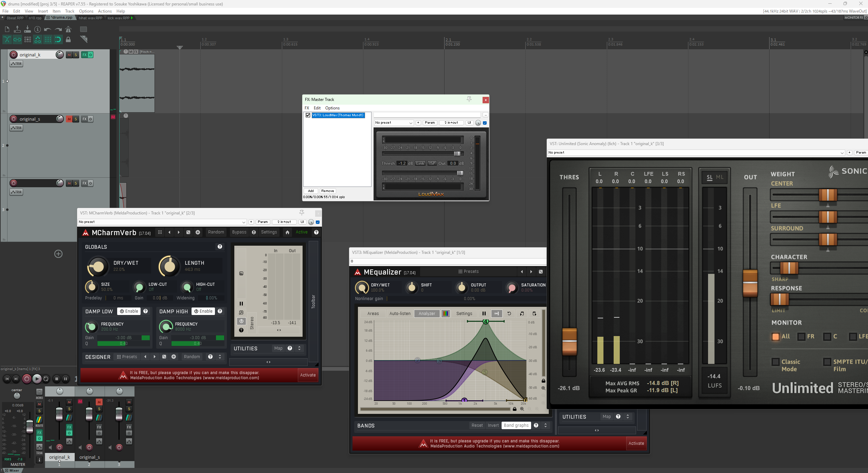Click Remove button in Master FX window
This screenshot has width=868, height=473.
tap(327, 191)
